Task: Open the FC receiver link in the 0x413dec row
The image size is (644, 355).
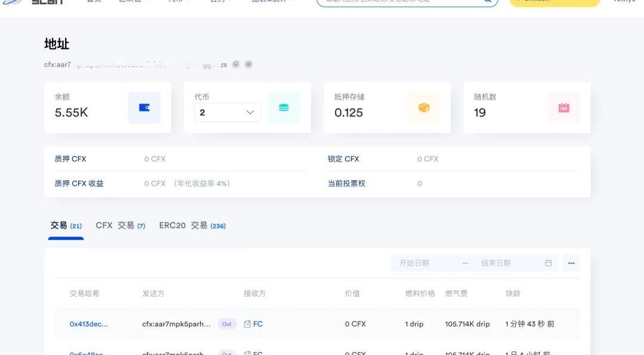Action: pyautogui.click(x=258, y=324)
